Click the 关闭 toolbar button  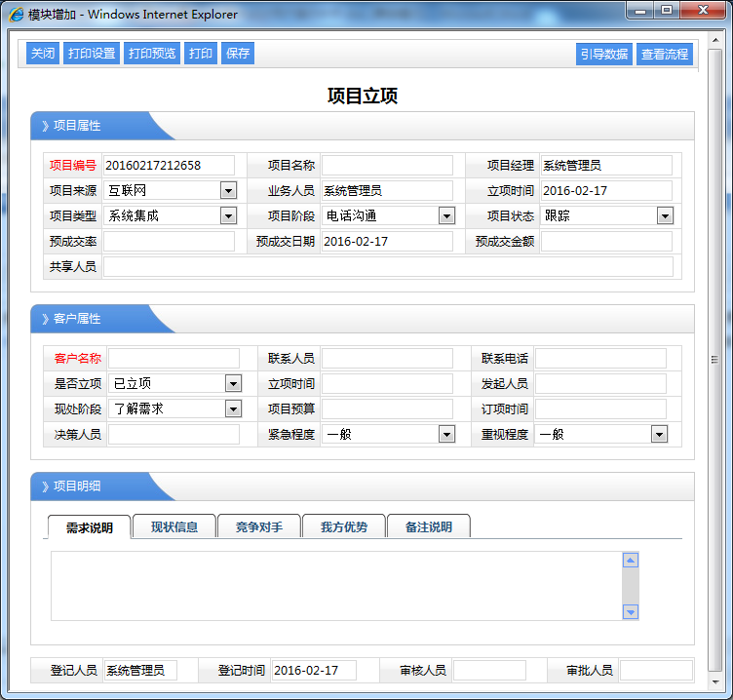pos(42,54)
